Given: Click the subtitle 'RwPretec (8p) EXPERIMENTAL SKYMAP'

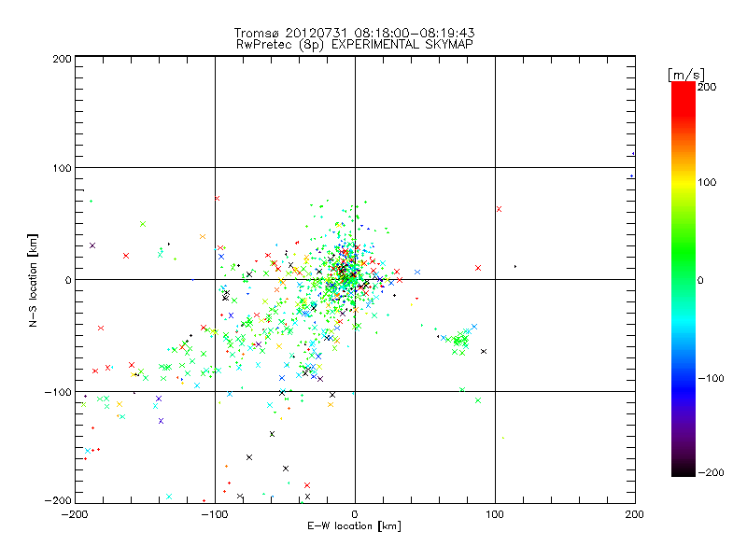Looking at the screenshot, I should (x=355, y=45).
